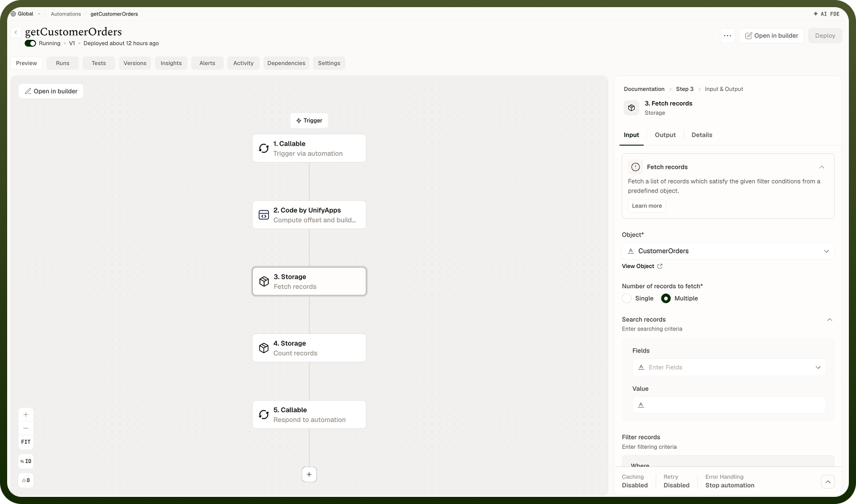Select the Multiple records option

(x=666, y=298)
